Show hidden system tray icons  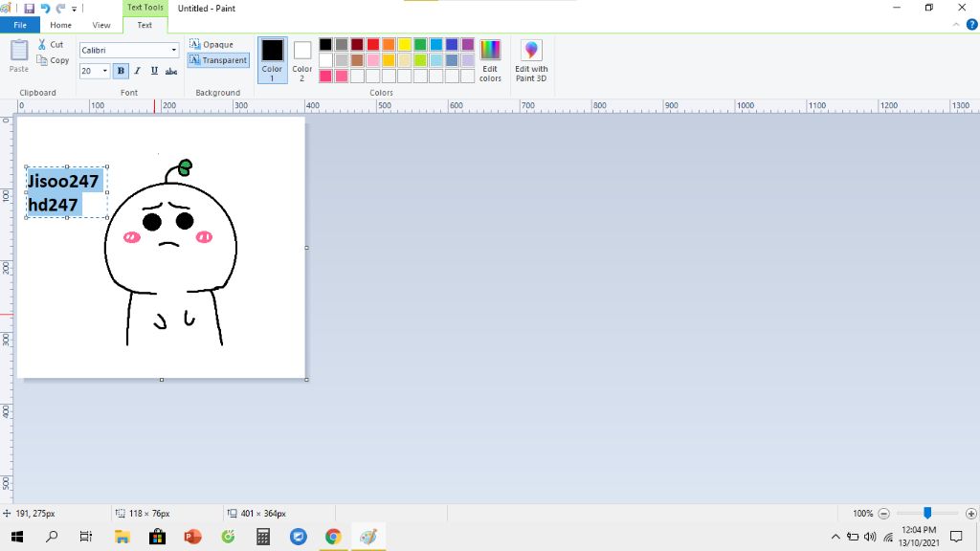(835, 537)
